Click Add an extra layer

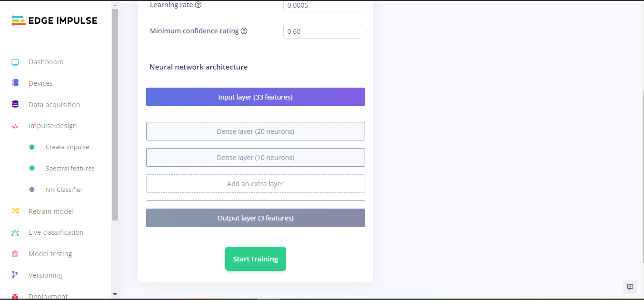point(256,184)
